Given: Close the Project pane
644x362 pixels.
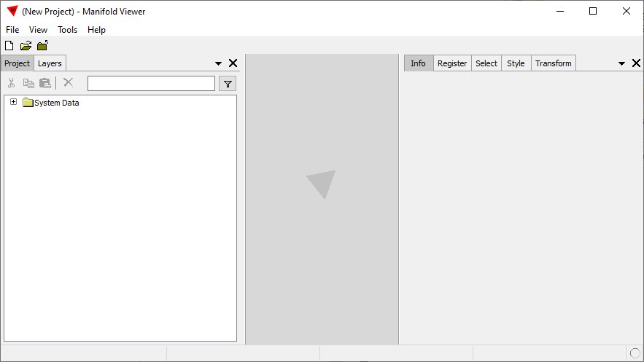Looking at the screenshot, I should 233,63.
